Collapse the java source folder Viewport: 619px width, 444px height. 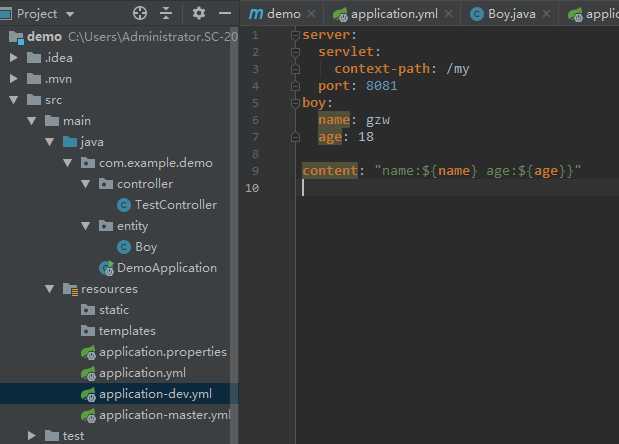pos(49,142)
